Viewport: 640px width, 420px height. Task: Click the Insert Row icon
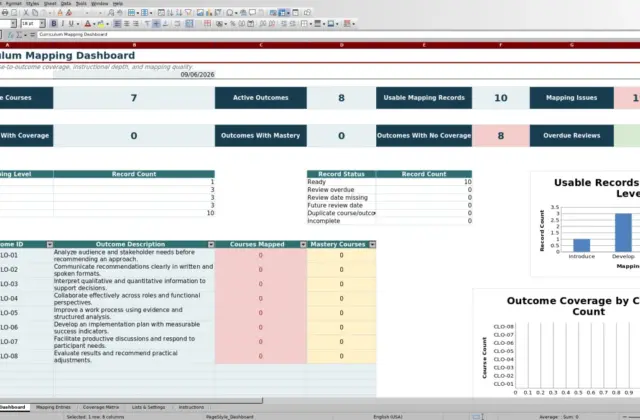pos(131,13)
